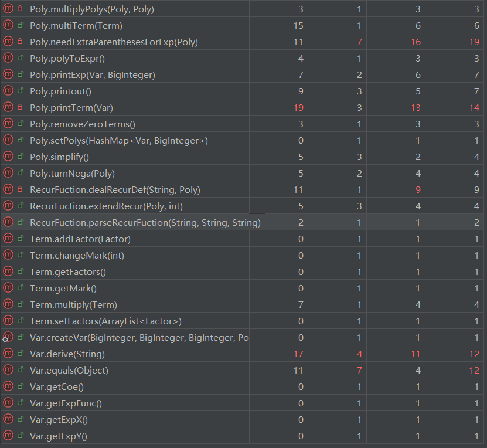Click the method icon for Term.getFactors()
Viewport: 487px width, 448px height.
[8, 271]
